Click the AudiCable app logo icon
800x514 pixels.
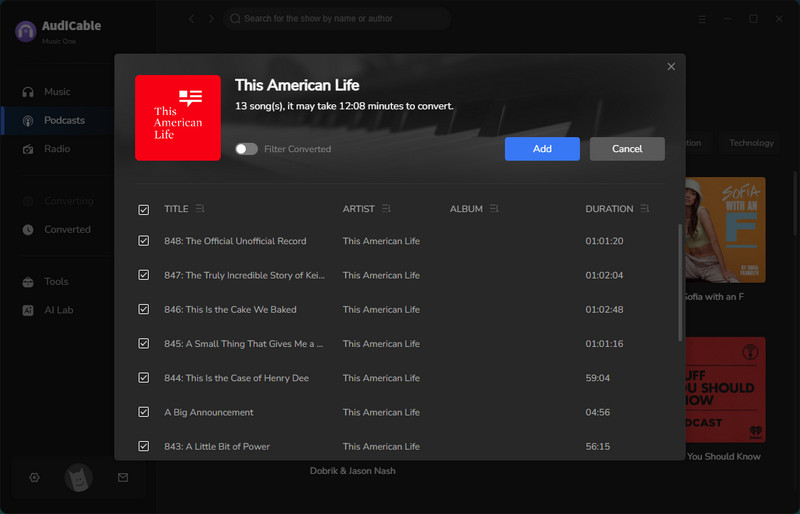[26, 31]
